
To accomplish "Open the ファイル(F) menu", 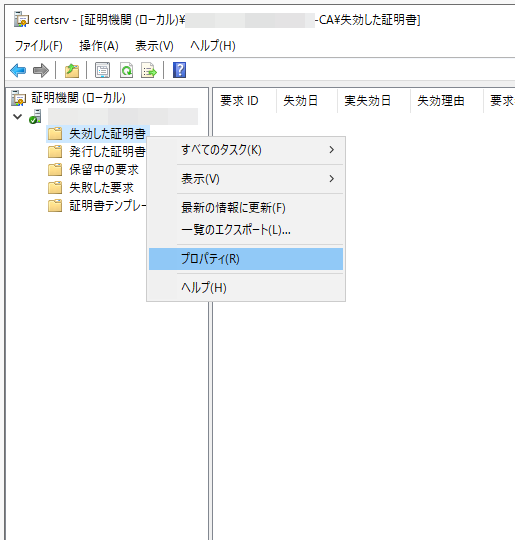I will coord(39,45).
